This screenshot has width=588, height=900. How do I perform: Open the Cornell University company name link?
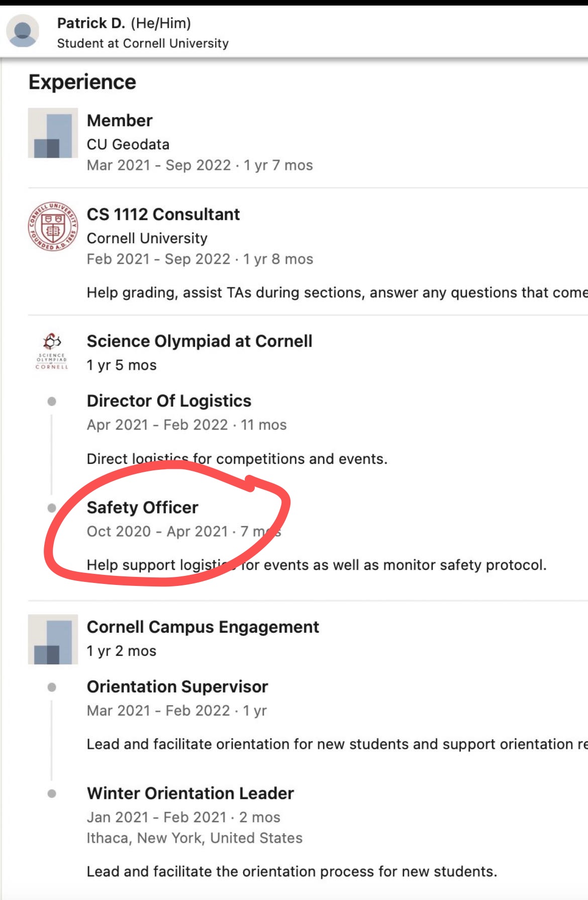[x=147, y=238]
